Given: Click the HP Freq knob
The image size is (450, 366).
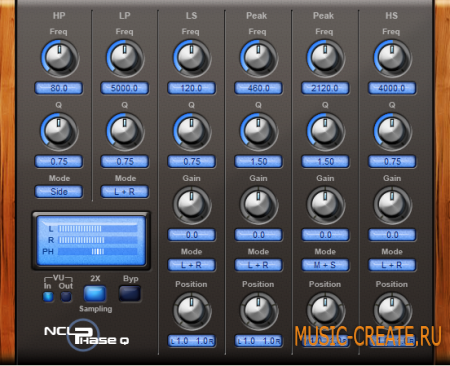Looking at the screenshot, I should [59, 58].
